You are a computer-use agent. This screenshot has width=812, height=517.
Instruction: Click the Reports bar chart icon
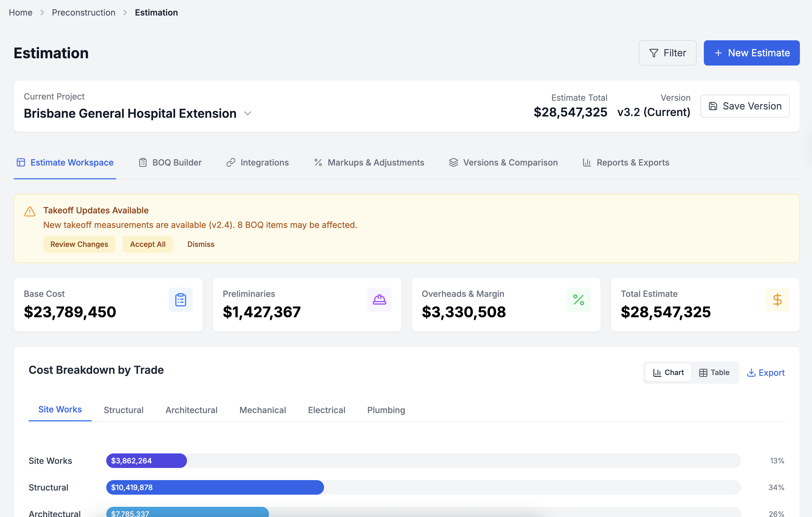[587, 162]
